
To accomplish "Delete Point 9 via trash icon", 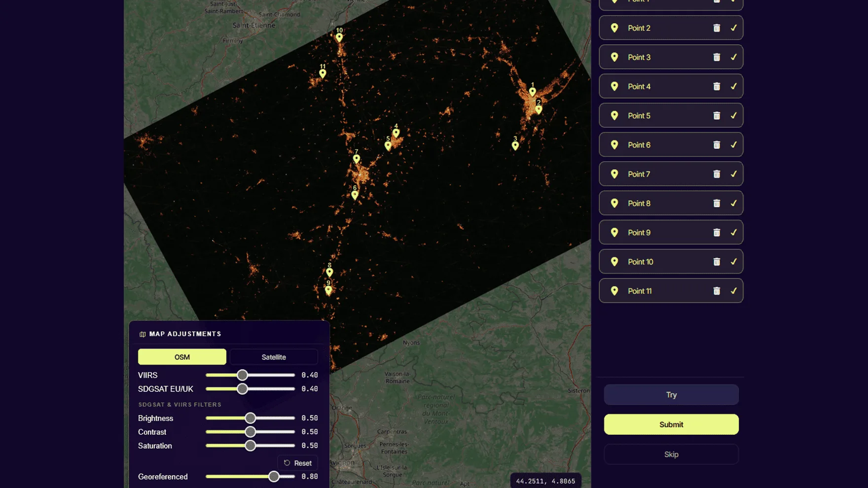I will pyautogui.click(x=717, y=232).
